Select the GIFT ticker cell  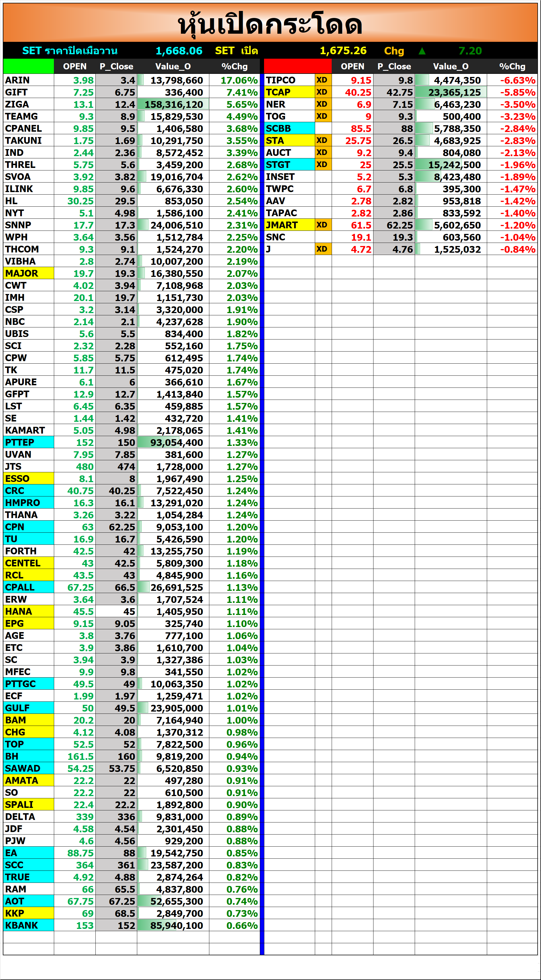29,92
